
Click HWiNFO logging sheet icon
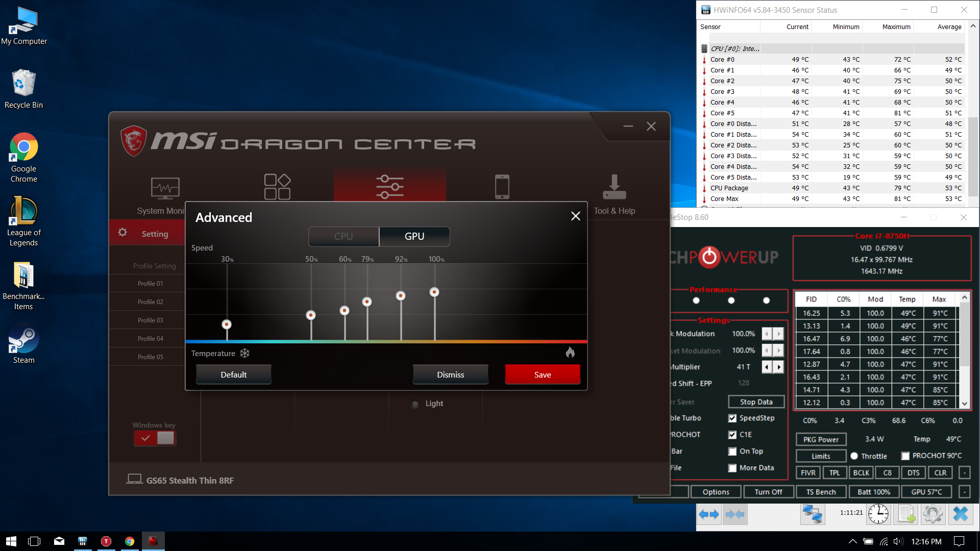(x=906, y=514)
